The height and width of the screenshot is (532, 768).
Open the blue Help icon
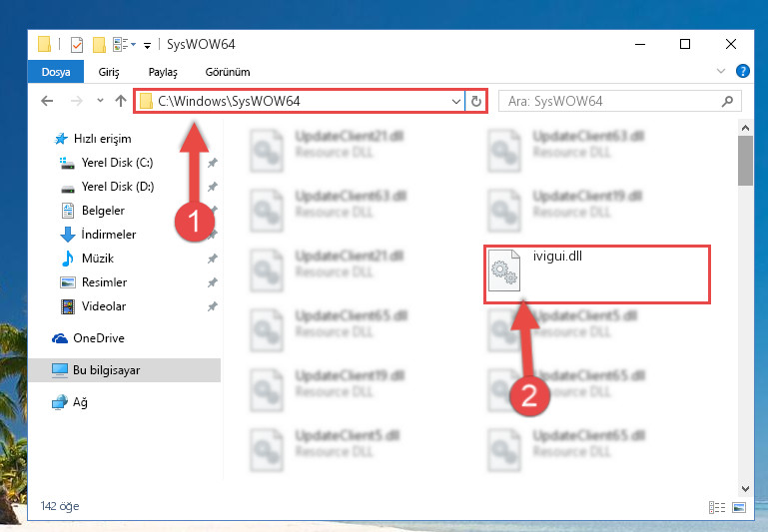point(742,72)
